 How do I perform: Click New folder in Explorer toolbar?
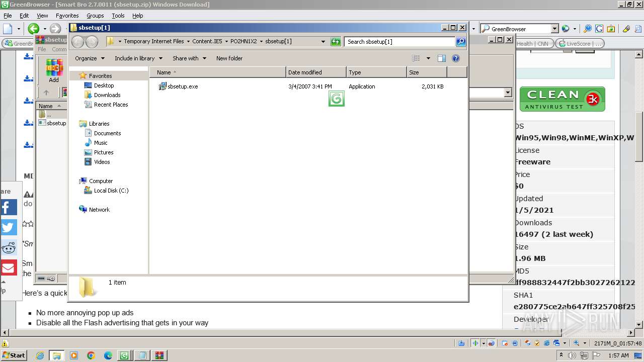[x=229, y=58]
